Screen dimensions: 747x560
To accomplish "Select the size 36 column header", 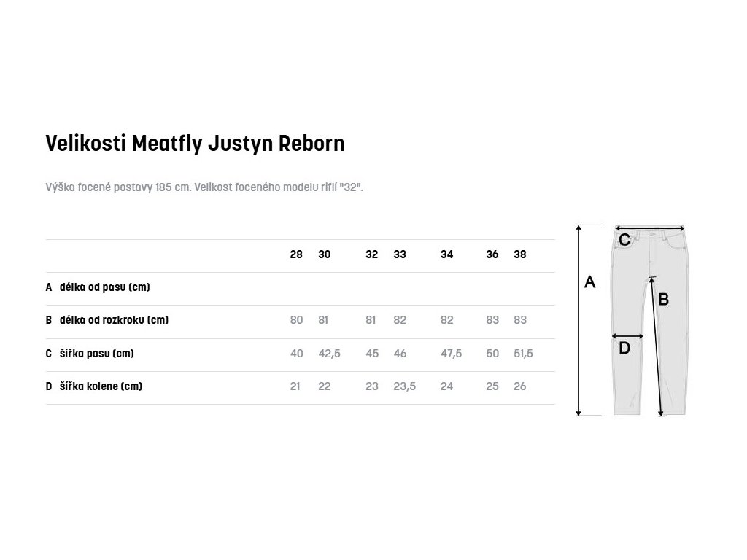I will point(492,254).
